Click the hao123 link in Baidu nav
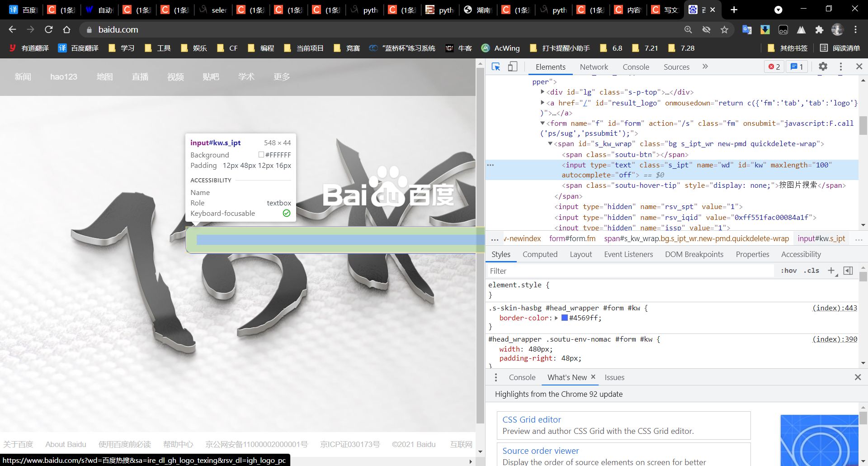 pyautogui.click(x=64, y=77)
